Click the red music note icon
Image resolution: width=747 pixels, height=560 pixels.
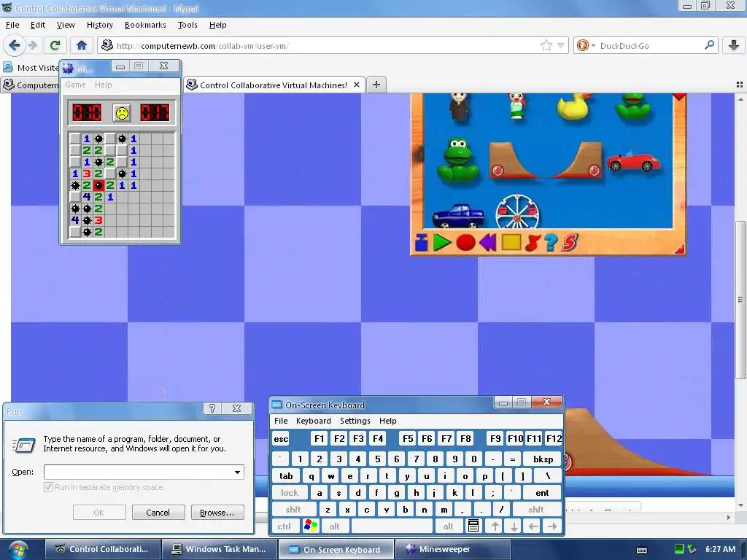pyautogui.click(x=532, y=242)
